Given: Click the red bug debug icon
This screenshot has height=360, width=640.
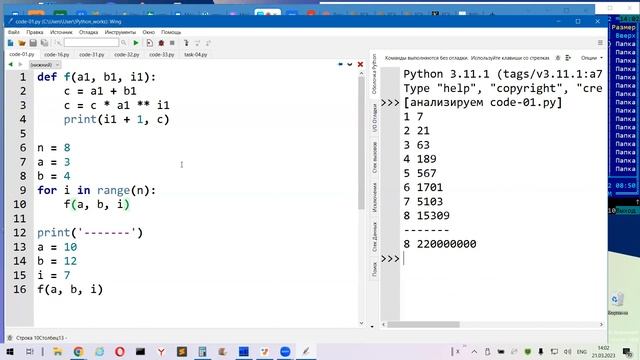Looking at the screenshot, I should coord(161,43).
